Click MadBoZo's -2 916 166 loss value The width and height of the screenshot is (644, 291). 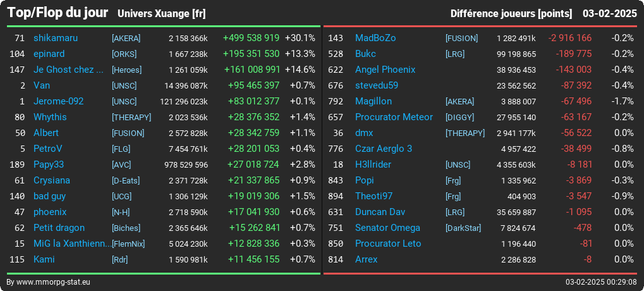point(569,38)
